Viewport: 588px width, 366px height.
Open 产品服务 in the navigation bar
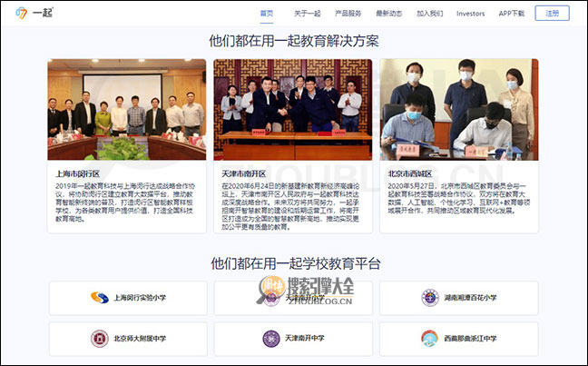348,14
